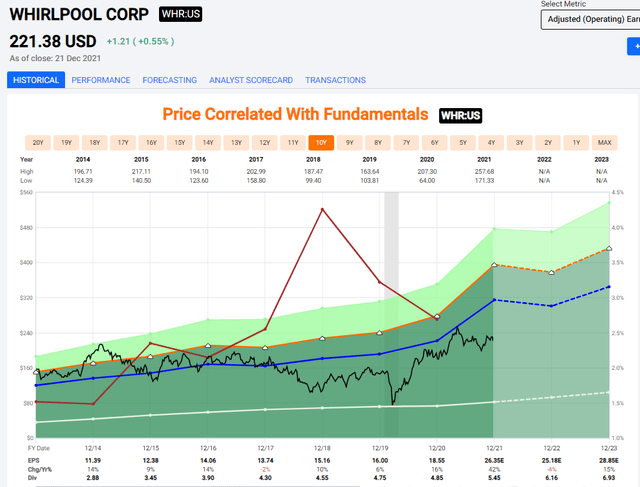The image size is (640, 487).
Task: Click the 2020 low value 64.00
Action: 427,180
